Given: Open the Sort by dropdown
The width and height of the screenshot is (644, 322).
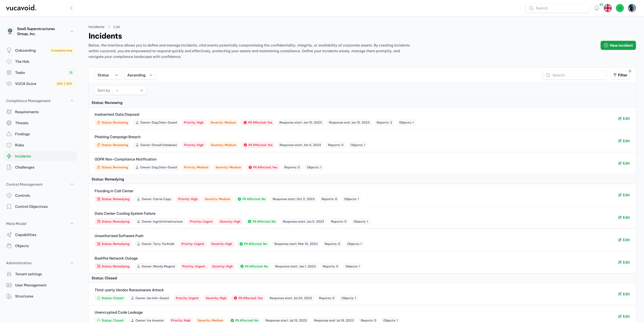Looking at the screenshot, I should pyautogui.click(x=129, y=90).
